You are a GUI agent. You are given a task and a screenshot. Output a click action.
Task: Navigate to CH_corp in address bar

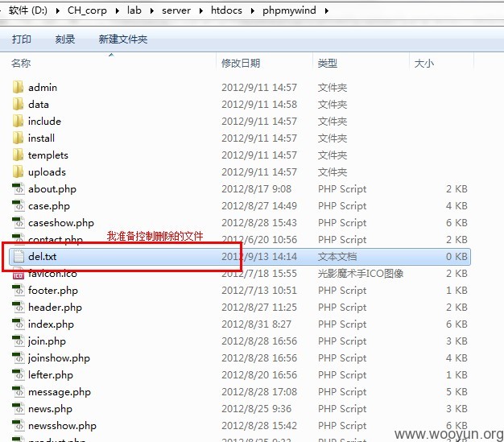click(x=87, y=10)
